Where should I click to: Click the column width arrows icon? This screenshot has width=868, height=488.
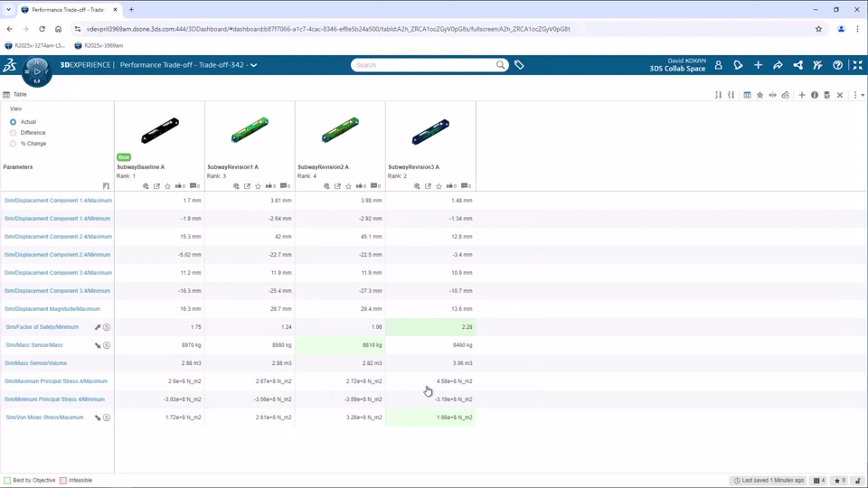[773, 95]
